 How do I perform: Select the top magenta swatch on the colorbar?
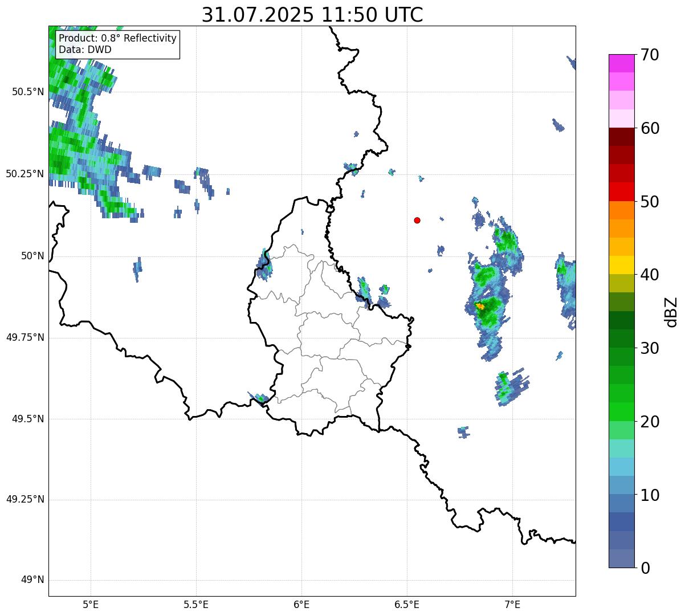point(621,63)
